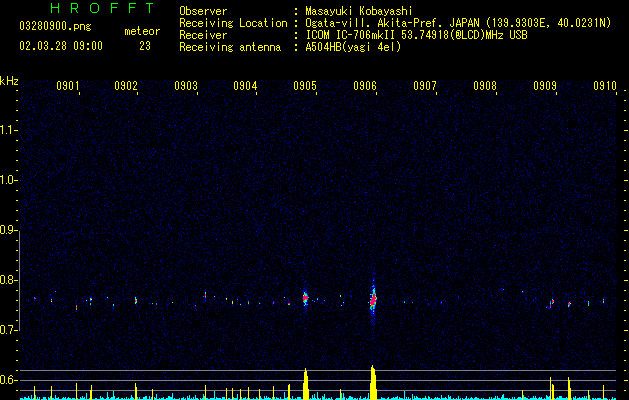Click the strong meteor echo at 0906
This screenshot has width=629, height=400.
[x=373, y=300]
